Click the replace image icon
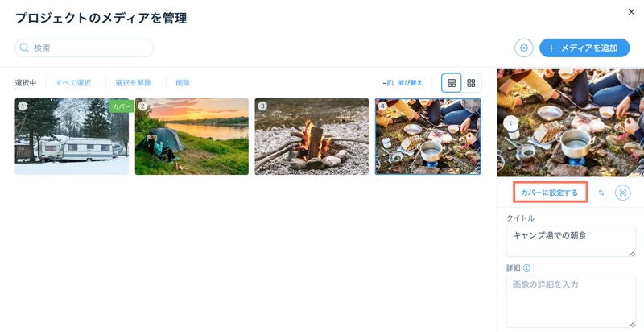Viewport: 644px width, 332px height. click(x=601, y=193)
